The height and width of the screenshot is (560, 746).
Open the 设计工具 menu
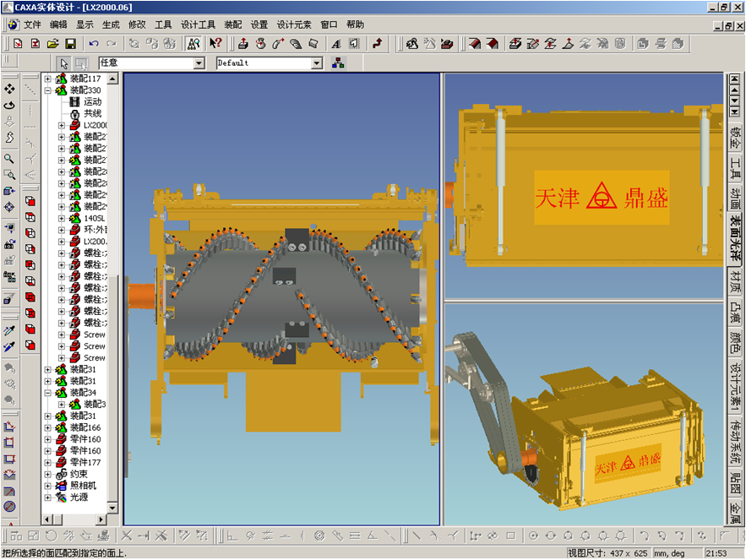coord(199,24)
